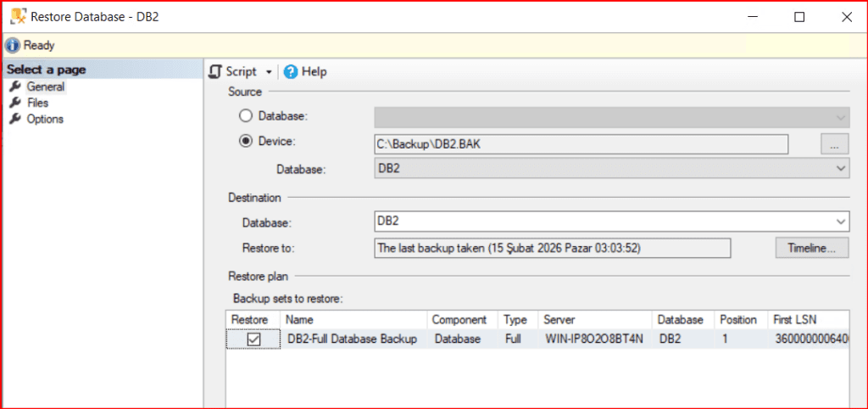The image size is (868, 409).
Task: Open the Options page
Action: pos(45,119)
